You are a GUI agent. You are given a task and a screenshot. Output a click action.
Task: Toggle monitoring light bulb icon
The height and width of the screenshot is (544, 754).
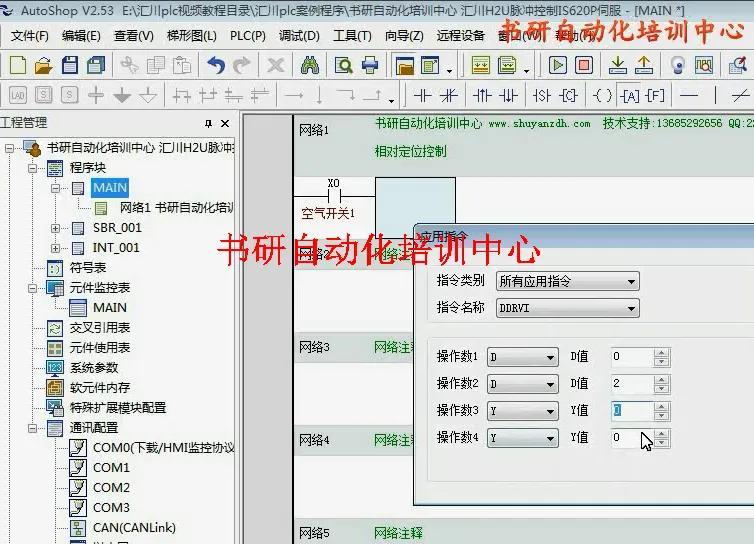[678, 65]
